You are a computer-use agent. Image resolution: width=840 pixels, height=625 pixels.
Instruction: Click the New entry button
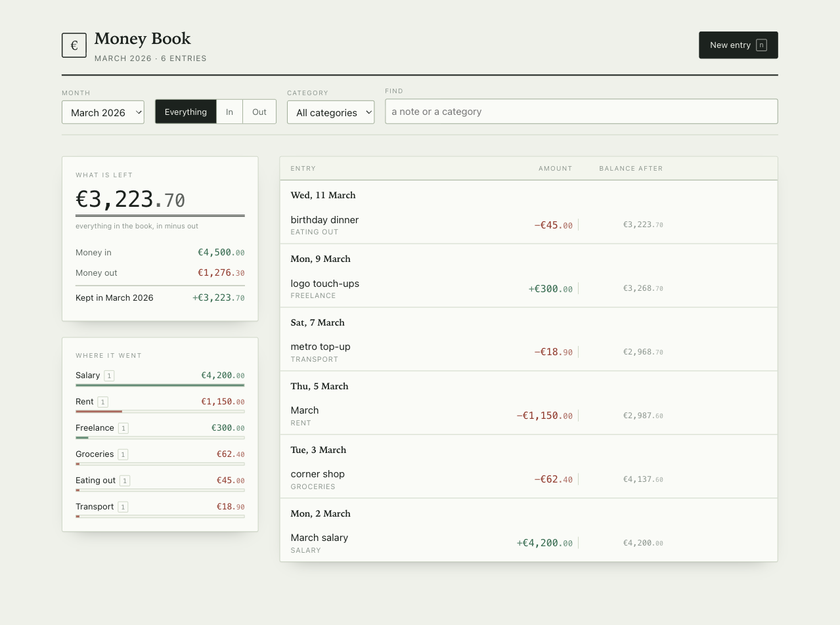738,45
